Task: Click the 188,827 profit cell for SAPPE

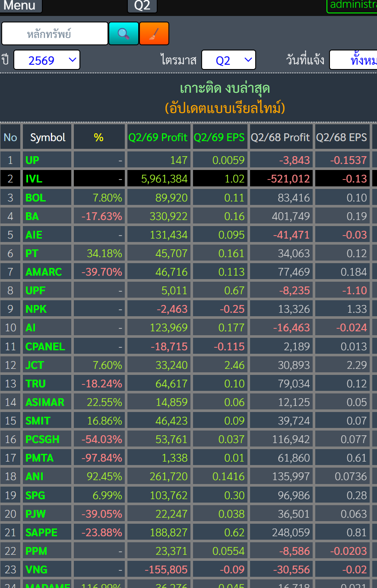Action: [159, 532]
